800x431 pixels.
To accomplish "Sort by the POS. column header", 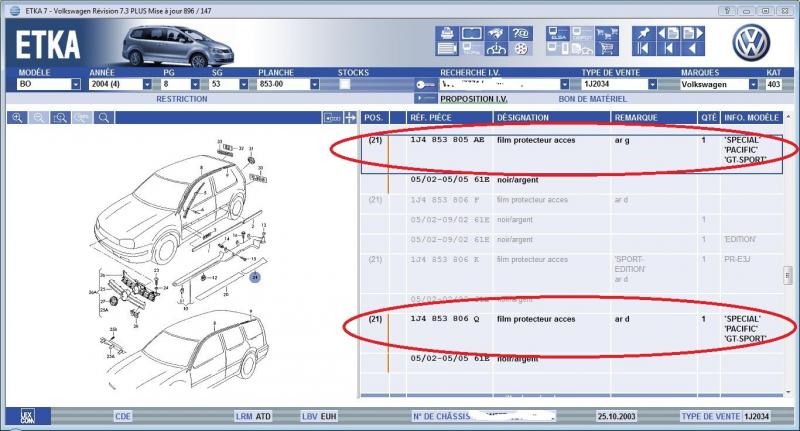I will tap(374, 118).
